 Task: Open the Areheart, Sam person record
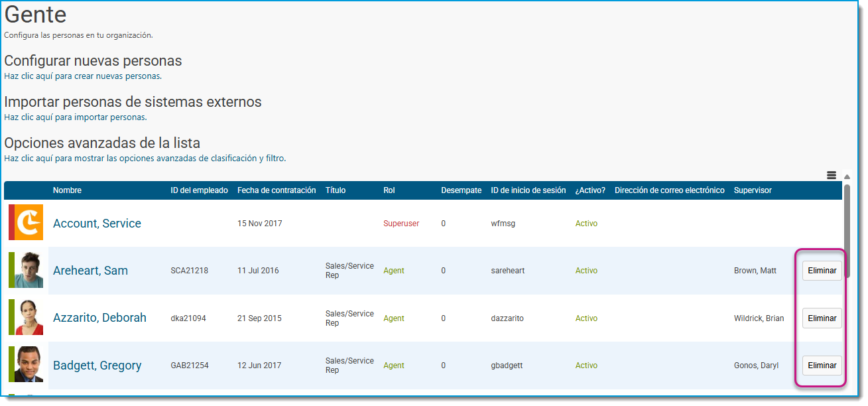90,271
